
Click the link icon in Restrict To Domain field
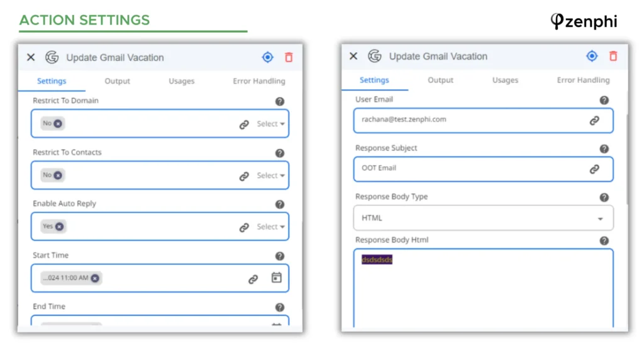[244, 124]
